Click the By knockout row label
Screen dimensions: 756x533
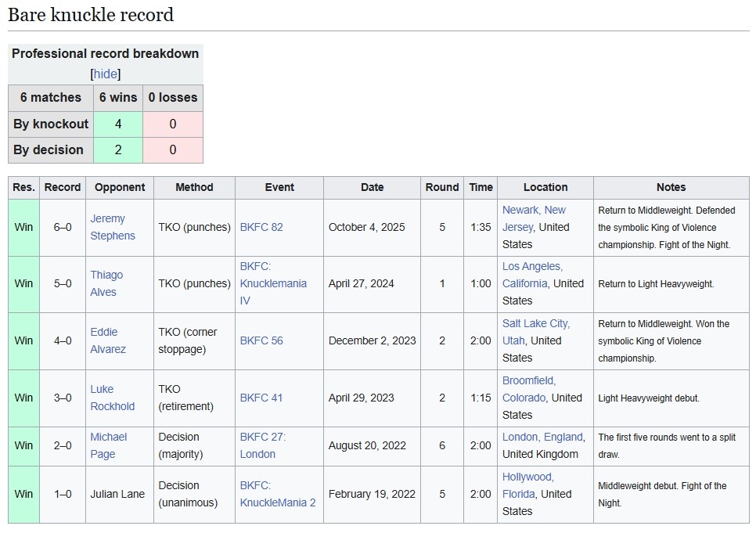click(x=51, y=124)
